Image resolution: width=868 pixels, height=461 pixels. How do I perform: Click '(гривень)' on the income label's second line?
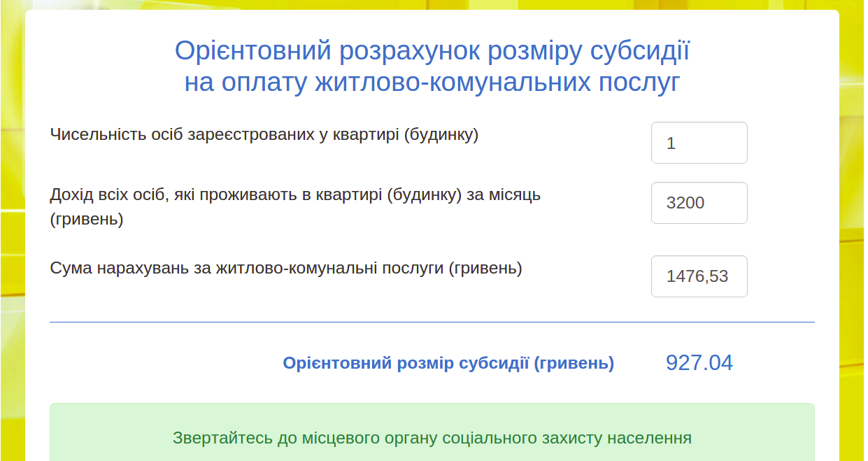click(x=87, y=219)
